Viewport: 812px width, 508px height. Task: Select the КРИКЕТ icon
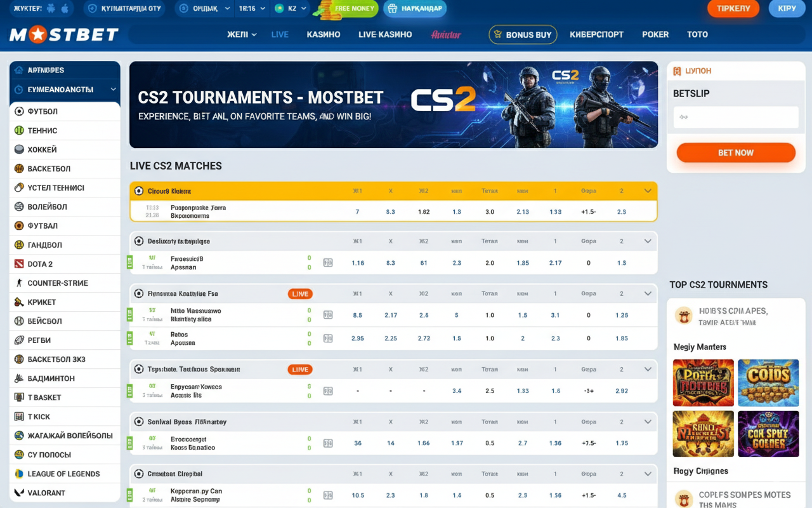point(19,302)
